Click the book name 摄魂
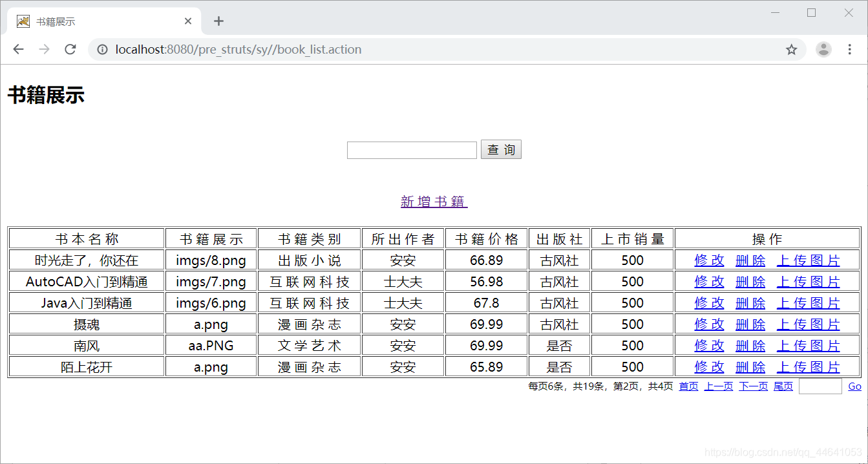The image size is (868, 464). (87, 324)
